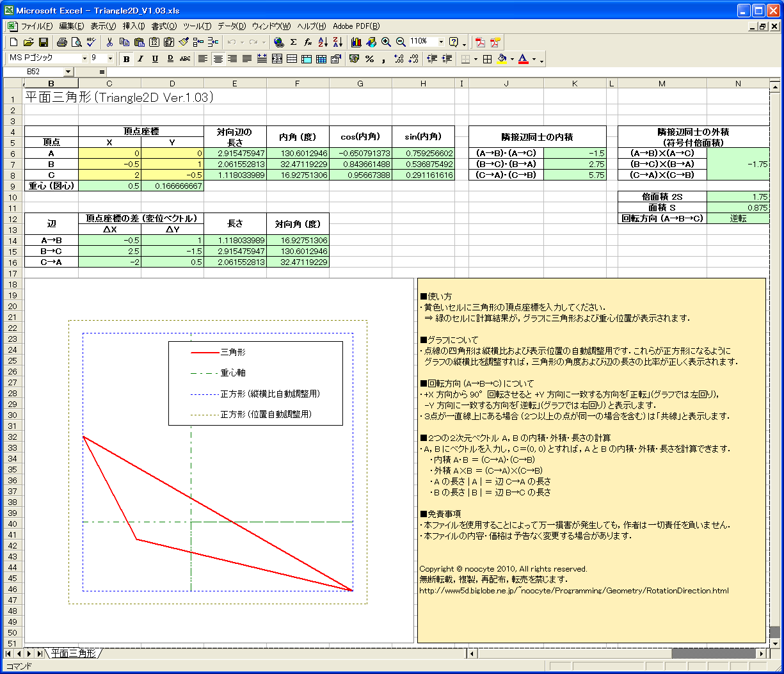Image resolution: width=784 pixels, height=674 pixels.
Task: Launch the Chart Wizard icon
Action: (356, 42)
